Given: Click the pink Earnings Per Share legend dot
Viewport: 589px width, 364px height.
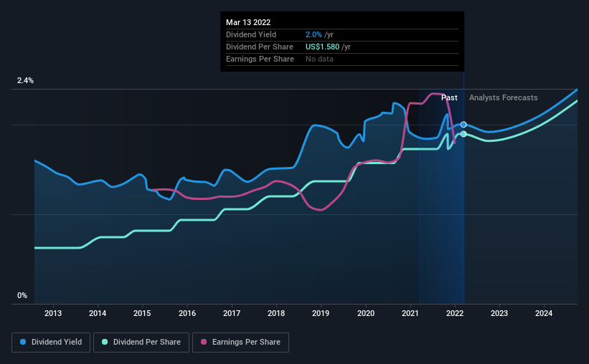Looking at the screenshot, I should click(x=204, y=342).
